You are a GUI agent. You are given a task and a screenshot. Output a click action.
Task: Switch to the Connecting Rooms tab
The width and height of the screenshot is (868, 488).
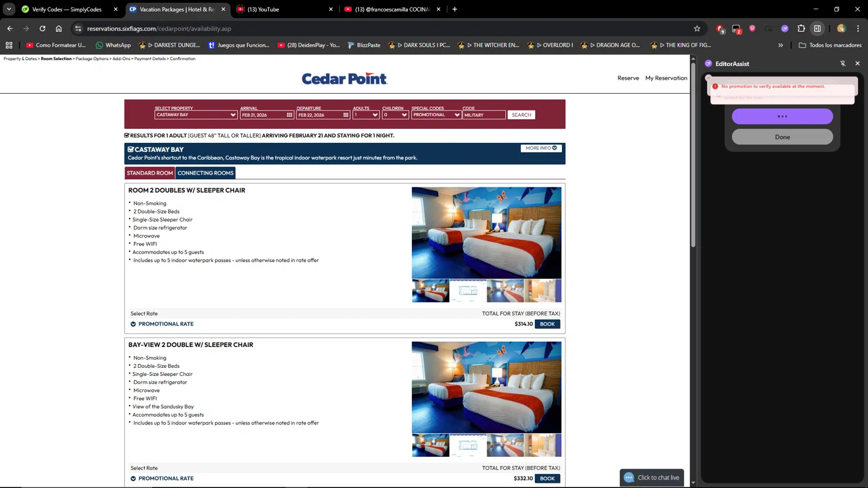click(205, 173)
